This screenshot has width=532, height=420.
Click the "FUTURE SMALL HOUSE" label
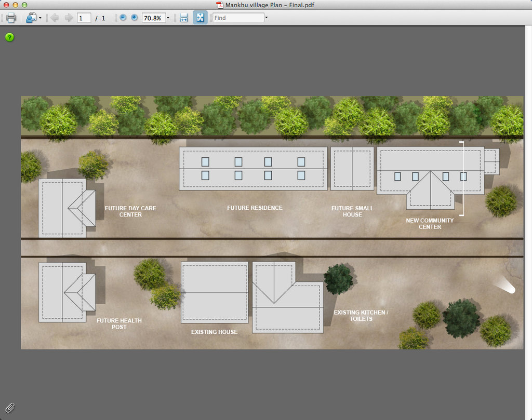353,211
